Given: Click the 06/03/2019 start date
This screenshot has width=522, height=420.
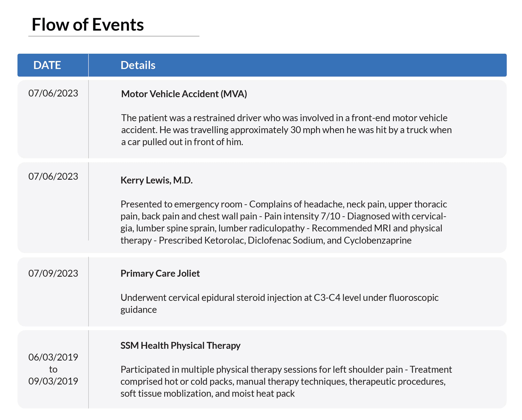Looking at the screenshot, I should pyautogui.click(x=53, y=357).
